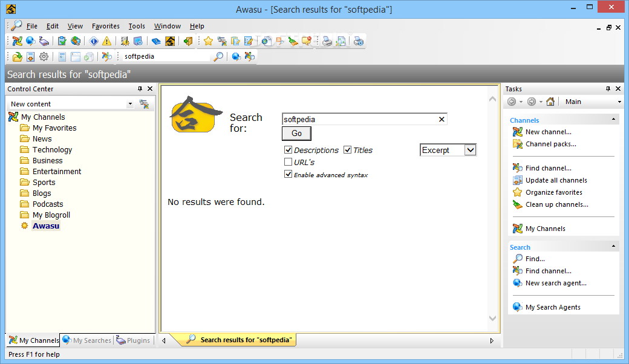Collapse the Channels task section
Image resolution: width=629 pixels, height=364 pixels.
[x=613, y=120]
